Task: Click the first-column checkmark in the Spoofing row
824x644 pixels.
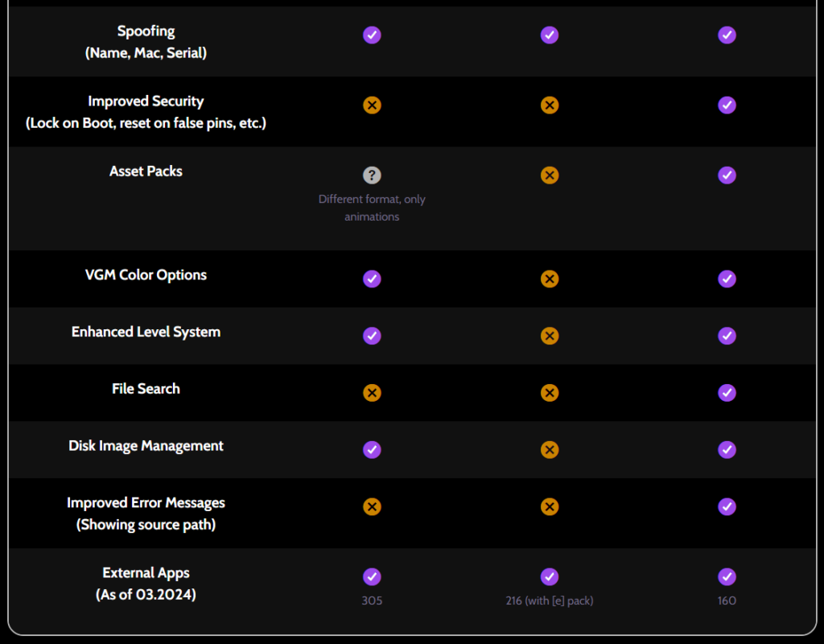Action: [372, 35]
